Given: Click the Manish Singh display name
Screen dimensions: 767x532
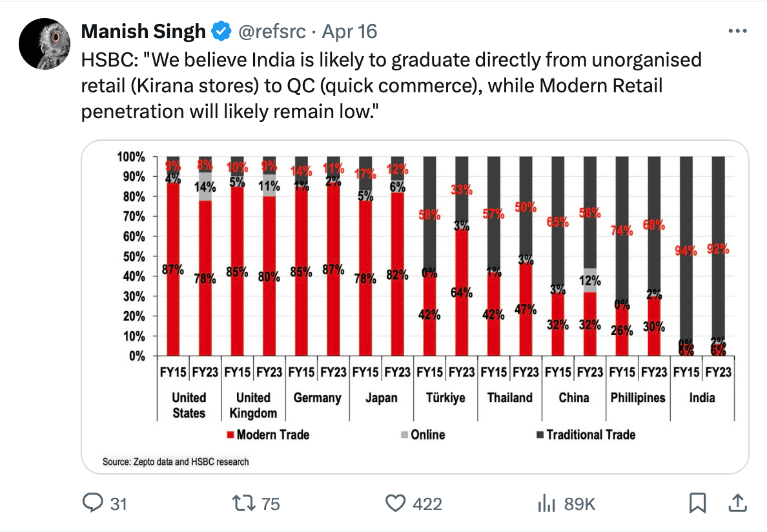Looking at the screenshot, I should (x=143, y=31).
